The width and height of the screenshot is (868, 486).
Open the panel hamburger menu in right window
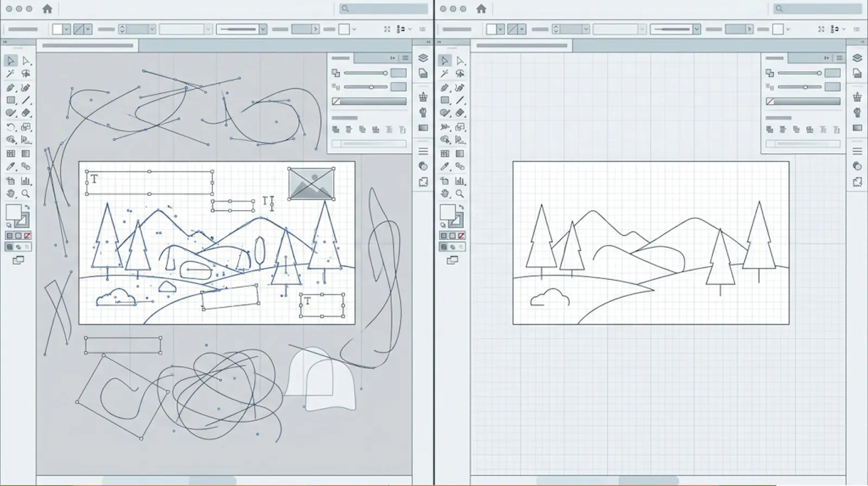tap(839, 58)
